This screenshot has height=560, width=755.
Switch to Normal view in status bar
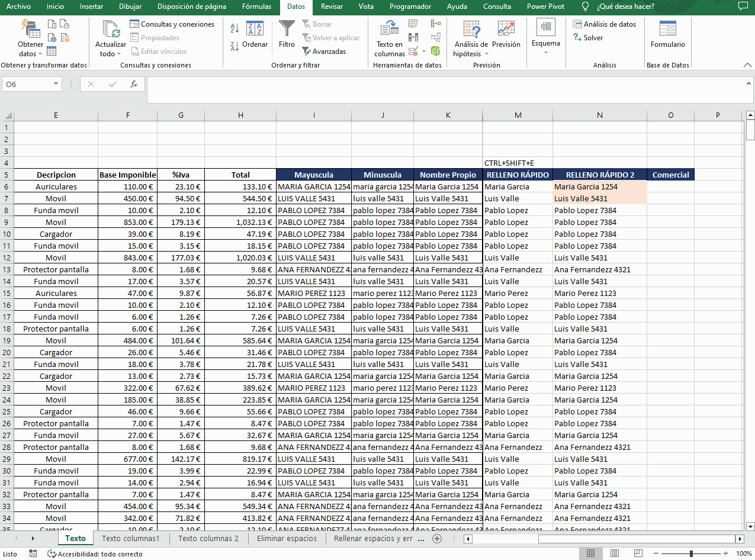click(590, 553)
